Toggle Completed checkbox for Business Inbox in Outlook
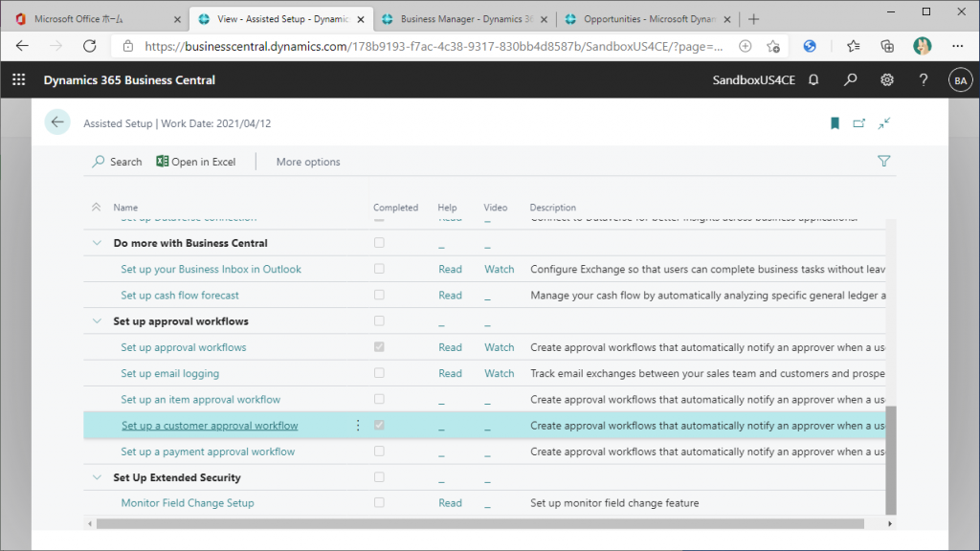The width and height of the screenshot is (980, 551). click(379, 269)
